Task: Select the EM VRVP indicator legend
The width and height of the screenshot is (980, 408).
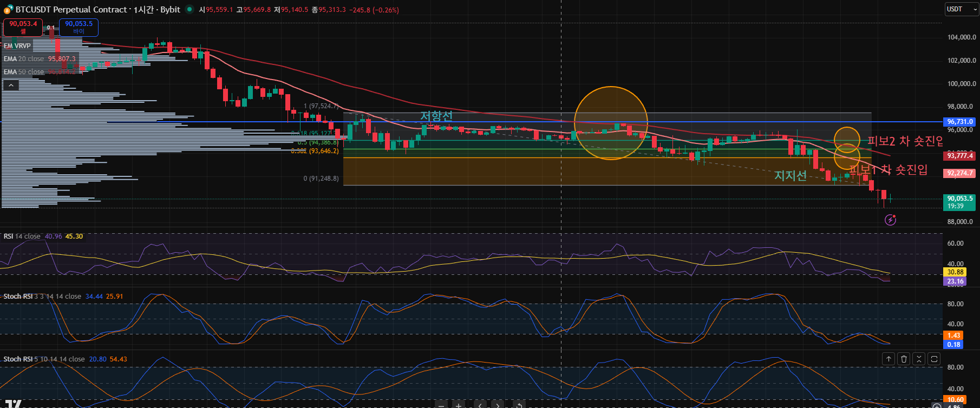Action: point(17,46)
